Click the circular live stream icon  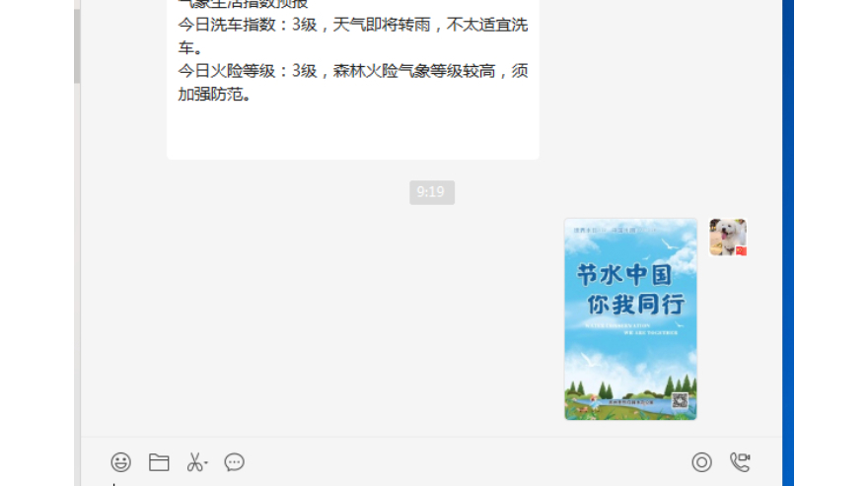(x=701, y=461)
